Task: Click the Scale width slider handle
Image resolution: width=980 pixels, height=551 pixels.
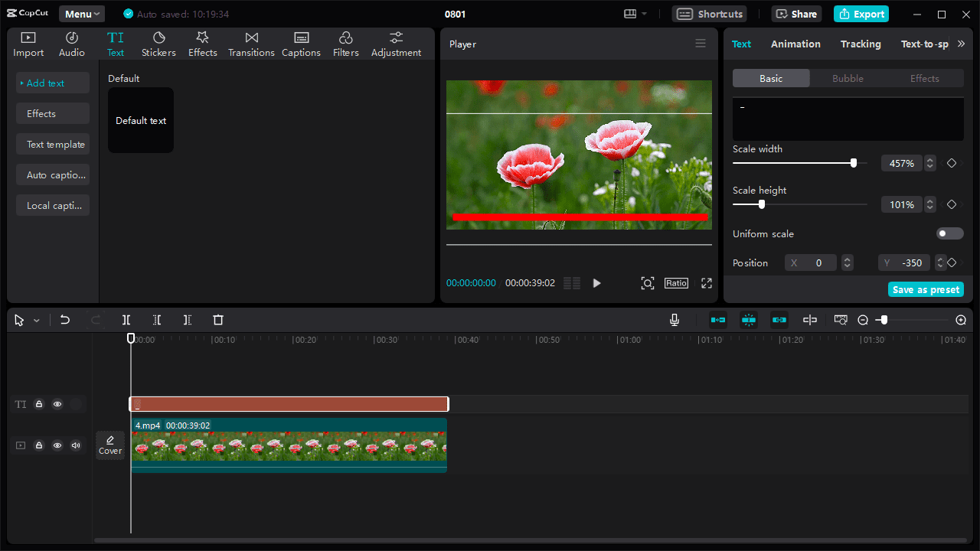Action: 854,163
